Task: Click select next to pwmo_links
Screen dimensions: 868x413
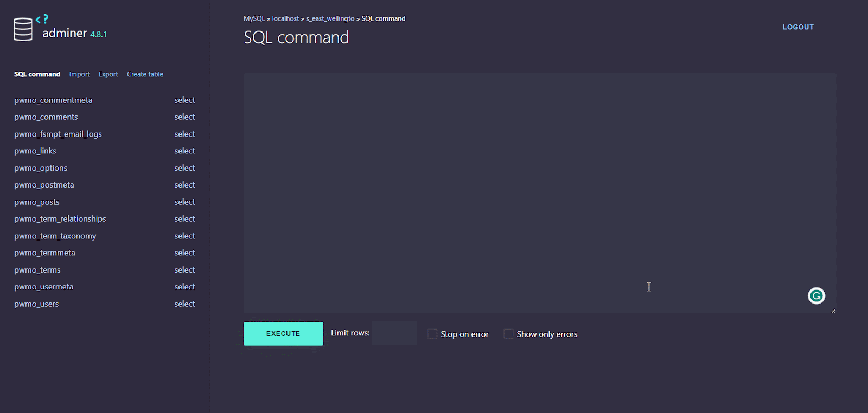Action: click(x=184, y=151)
